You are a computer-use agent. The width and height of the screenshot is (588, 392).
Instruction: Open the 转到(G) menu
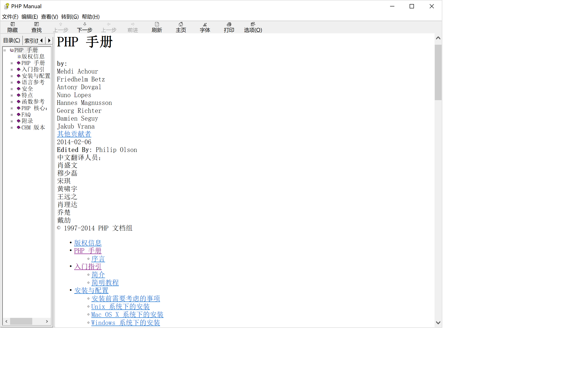[70, 17]
